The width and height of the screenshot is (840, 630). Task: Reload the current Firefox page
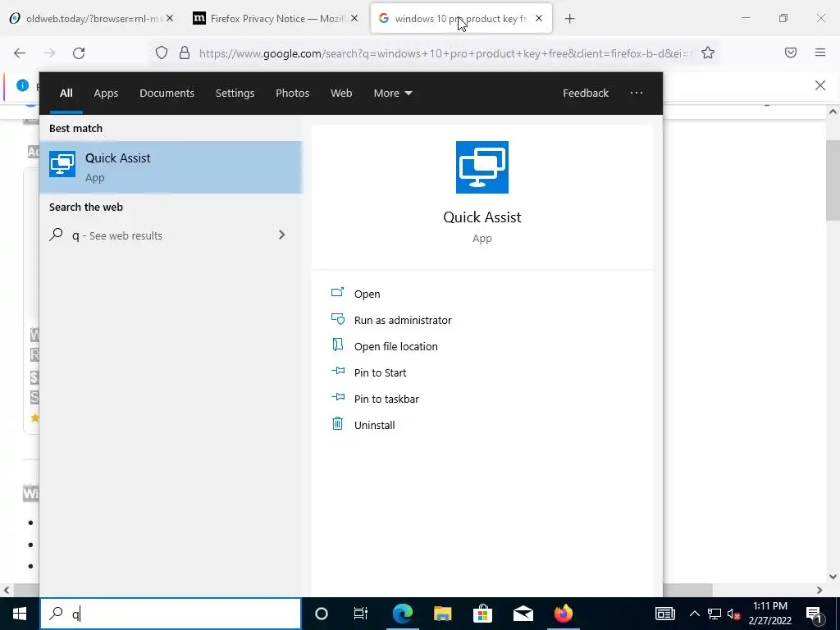79,53
